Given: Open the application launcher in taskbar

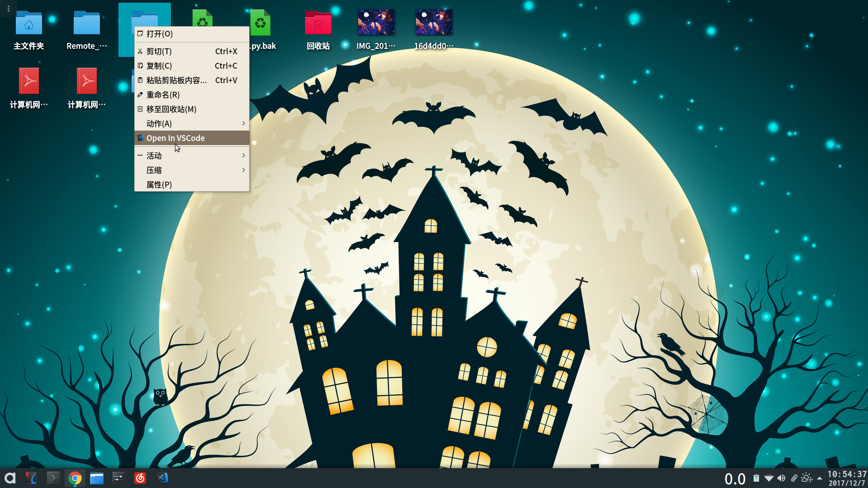Looking at the screenshot, I should [10, 478].
